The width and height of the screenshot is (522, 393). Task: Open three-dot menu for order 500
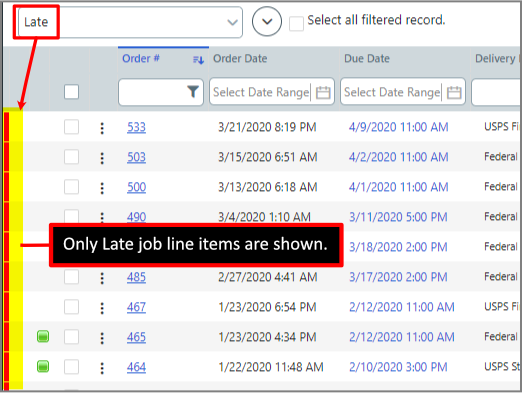point(102,188)
